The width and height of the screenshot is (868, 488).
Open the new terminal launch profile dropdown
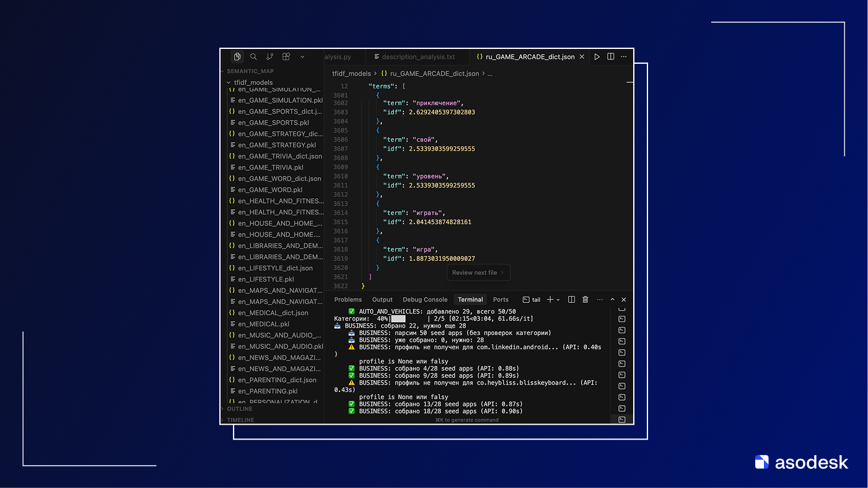(558, 300)
